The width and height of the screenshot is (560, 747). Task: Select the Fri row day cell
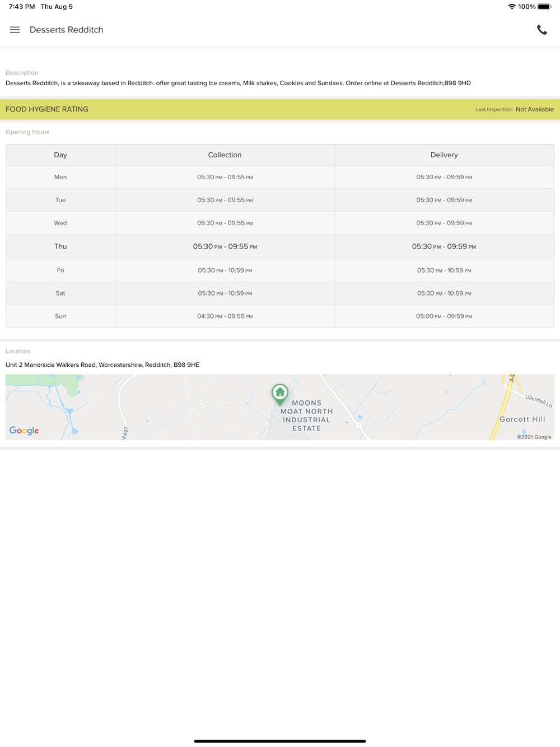(60, 270)
